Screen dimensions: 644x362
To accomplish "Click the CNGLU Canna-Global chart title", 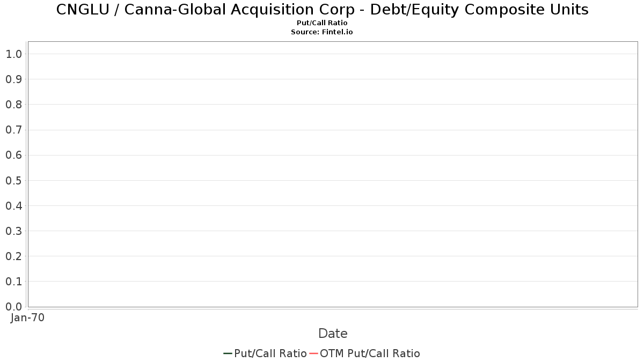I will 322,10.
